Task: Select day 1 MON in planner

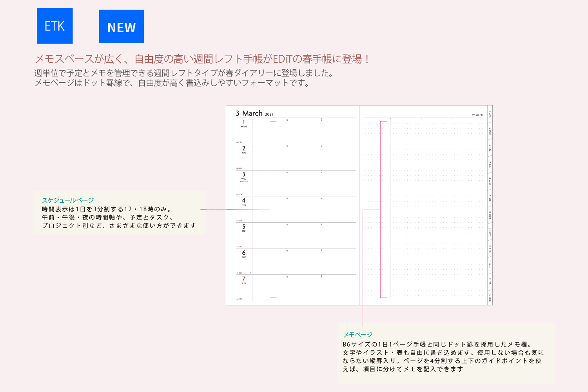Action: pos(244,124)
